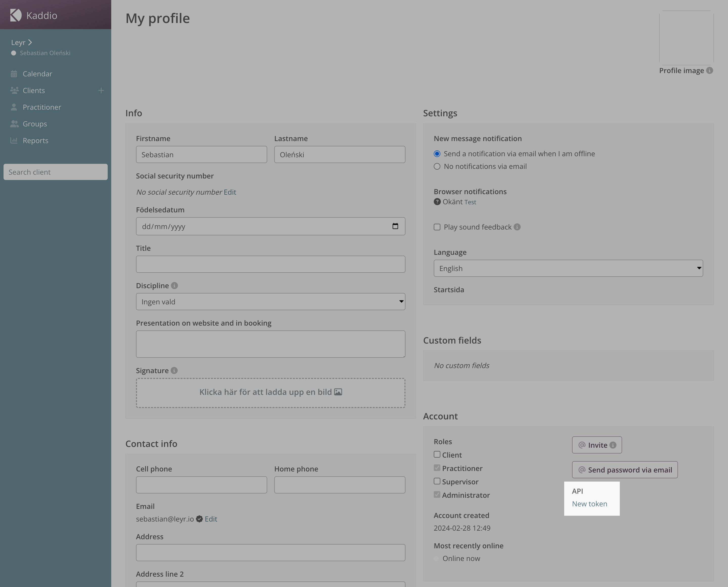
Task: Click the Groups icon in sidebar
Action: 14,124
